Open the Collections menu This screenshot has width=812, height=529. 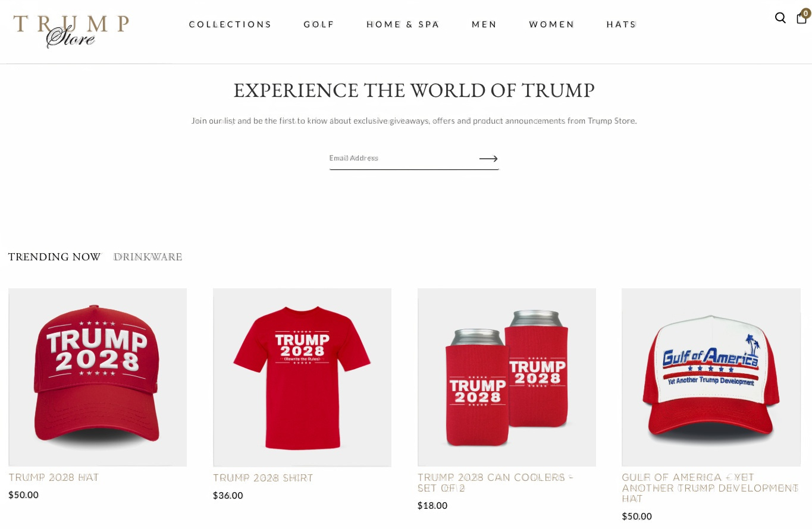tap(230, 24)
